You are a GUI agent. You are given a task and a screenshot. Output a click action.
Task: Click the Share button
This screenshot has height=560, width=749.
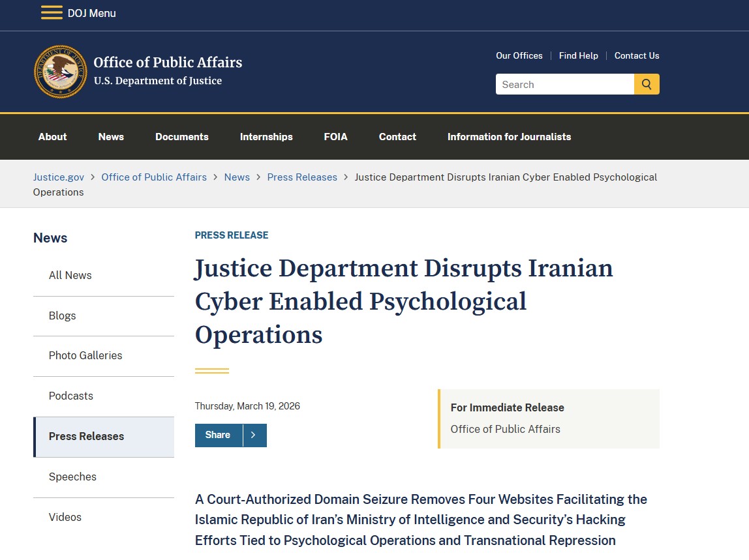[x=218, y=435]
